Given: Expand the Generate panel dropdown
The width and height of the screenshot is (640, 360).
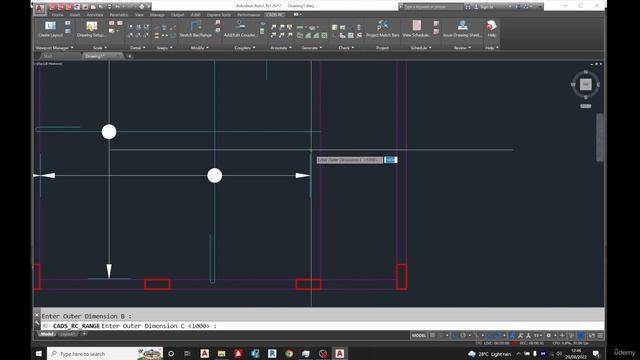Looking at the screenshot, I should click(311, 48).
